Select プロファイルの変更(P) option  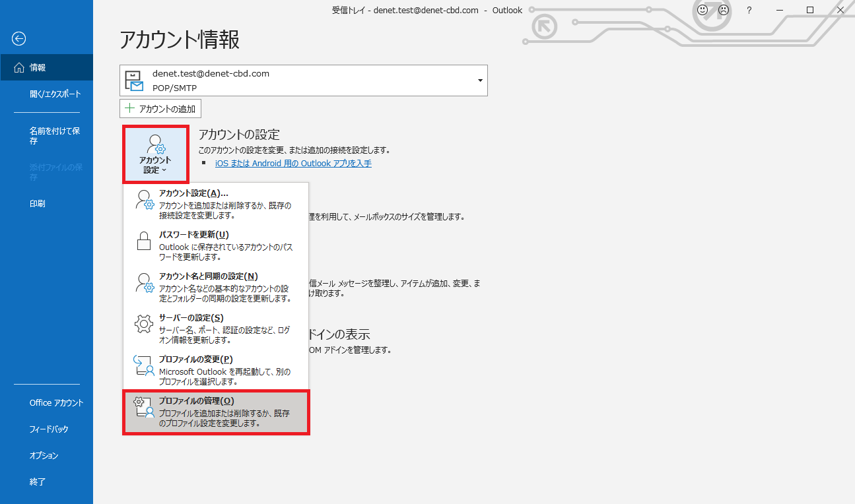(x=217, y=370)
